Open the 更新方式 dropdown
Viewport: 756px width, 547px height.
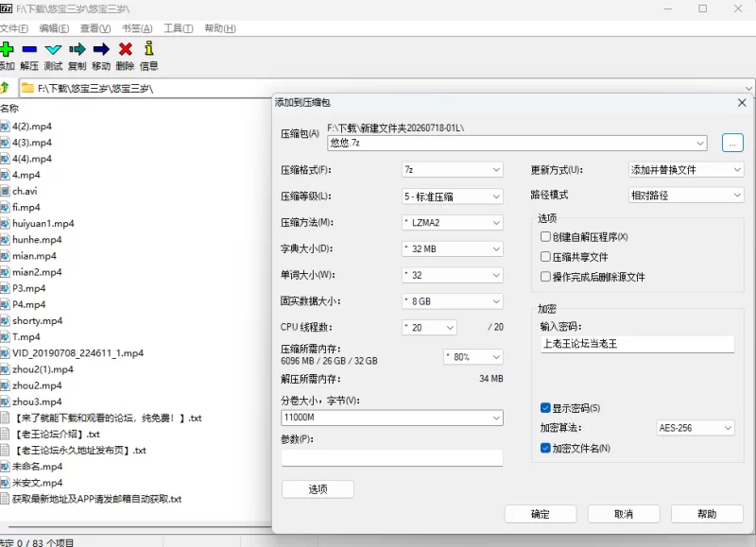686,170
